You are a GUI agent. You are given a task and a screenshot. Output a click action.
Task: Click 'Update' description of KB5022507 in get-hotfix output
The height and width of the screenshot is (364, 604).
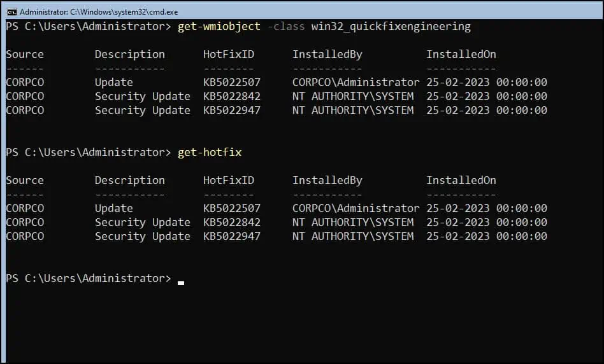coord(113,209)
